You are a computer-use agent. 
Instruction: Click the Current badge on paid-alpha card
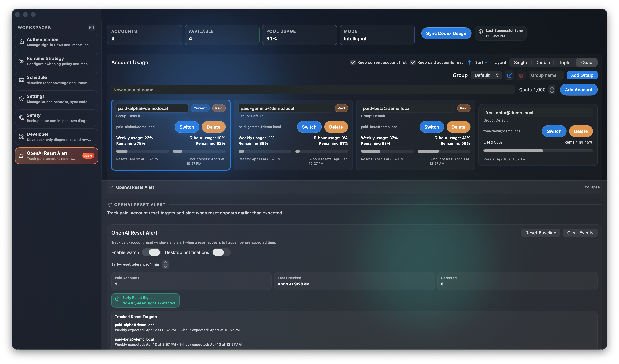coord(200,108)
